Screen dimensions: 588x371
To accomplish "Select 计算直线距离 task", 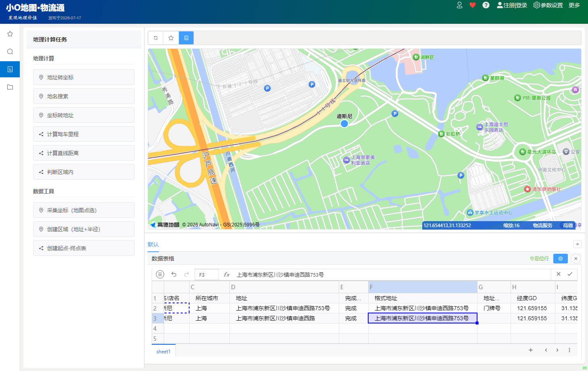I will pyautogui.click(x=84, y=153).
